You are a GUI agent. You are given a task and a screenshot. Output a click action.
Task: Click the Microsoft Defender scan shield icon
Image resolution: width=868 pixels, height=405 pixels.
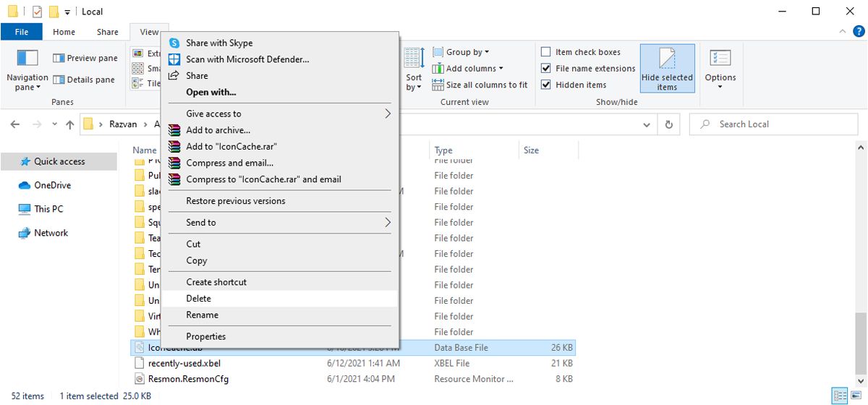point(174,59)
